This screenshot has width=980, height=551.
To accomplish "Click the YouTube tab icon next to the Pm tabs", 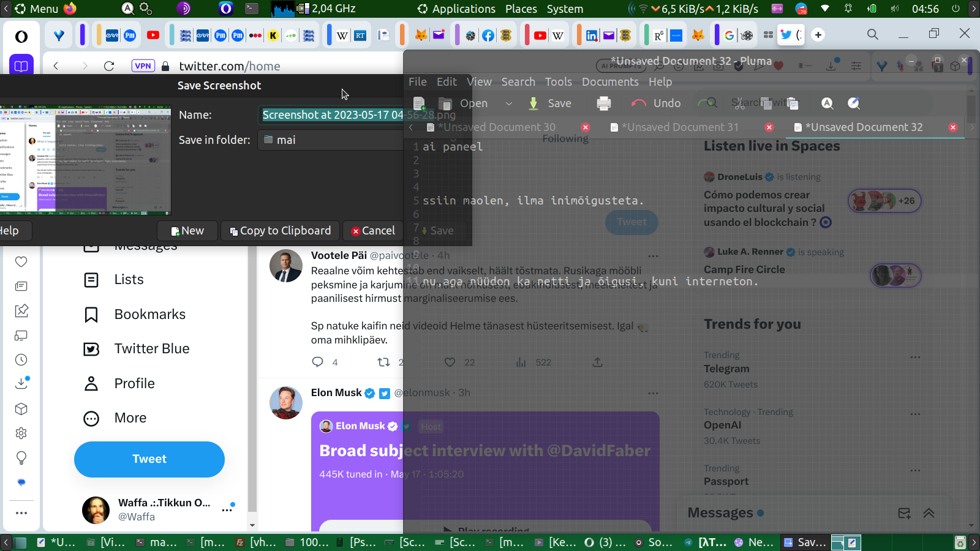I will (153, 36).
